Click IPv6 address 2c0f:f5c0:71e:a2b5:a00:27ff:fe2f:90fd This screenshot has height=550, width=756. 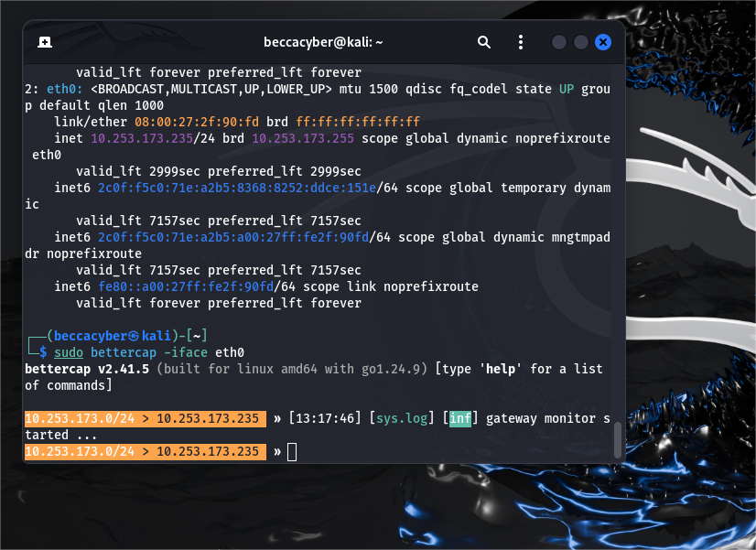pos(233,237)
